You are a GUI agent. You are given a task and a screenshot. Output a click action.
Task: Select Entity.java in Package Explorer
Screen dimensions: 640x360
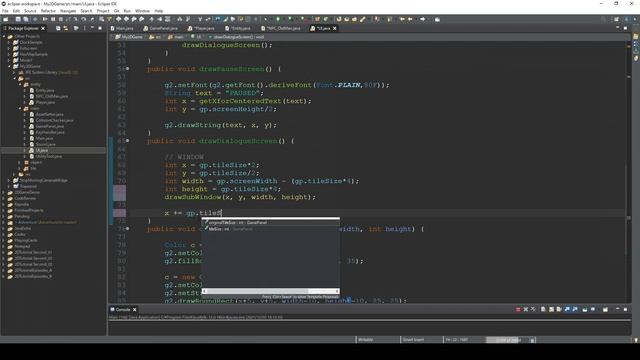[x=44, y=91]
